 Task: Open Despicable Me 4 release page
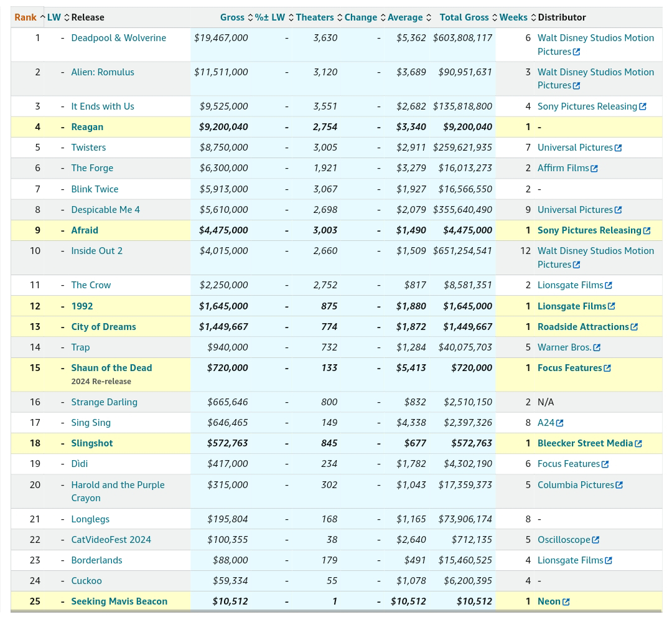[105, 210]
